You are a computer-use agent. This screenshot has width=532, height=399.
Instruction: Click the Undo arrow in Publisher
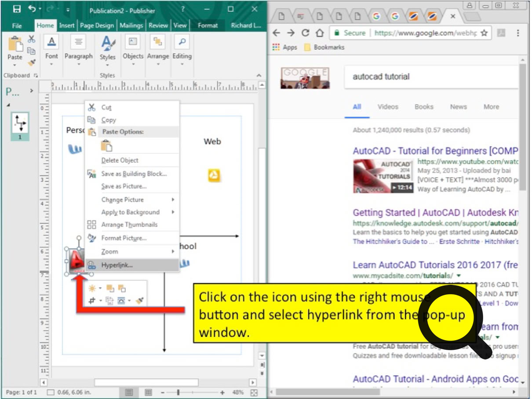click(32, 9)
